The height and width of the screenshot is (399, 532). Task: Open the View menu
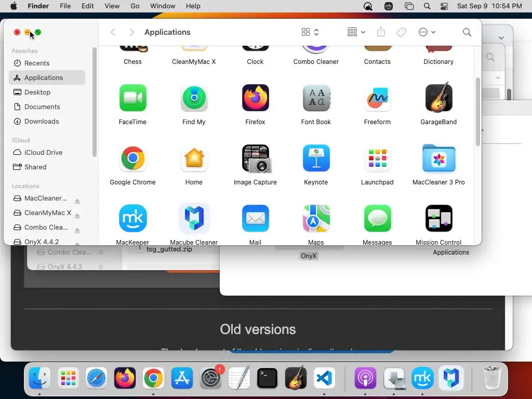pyautogui.click(x=112, y=6)
